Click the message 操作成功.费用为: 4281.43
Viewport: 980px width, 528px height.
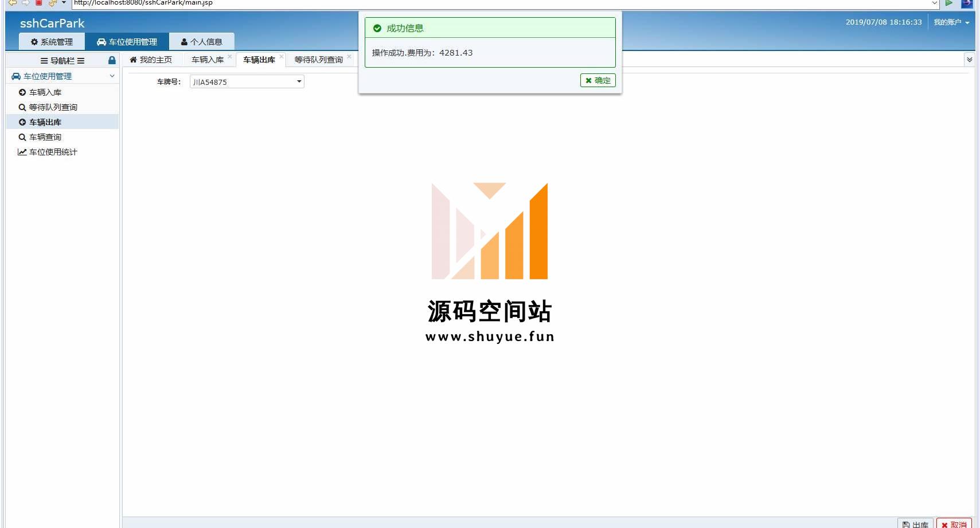[x=423, y=53]
